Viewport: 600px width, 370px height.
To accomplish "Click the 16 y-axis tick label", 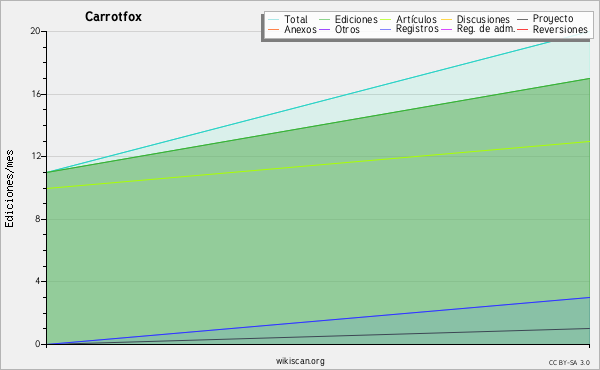I will pos(36,94).
